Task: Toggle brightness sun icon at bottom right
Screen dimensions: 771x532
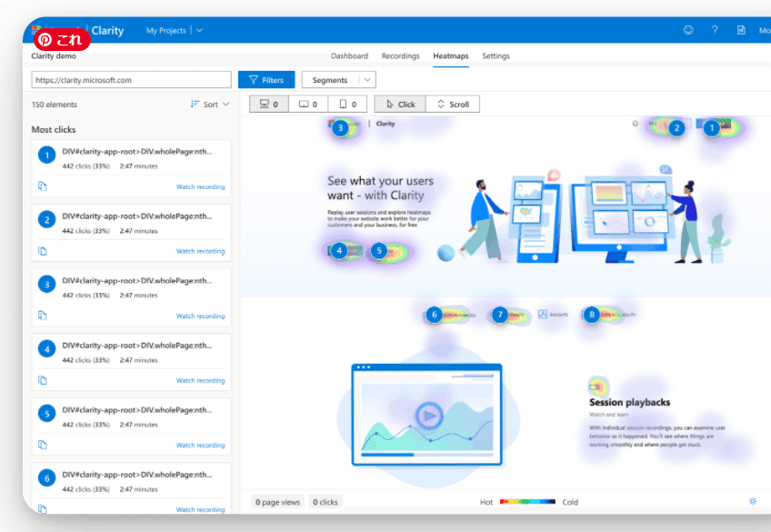Action: (x=752, y=501)
